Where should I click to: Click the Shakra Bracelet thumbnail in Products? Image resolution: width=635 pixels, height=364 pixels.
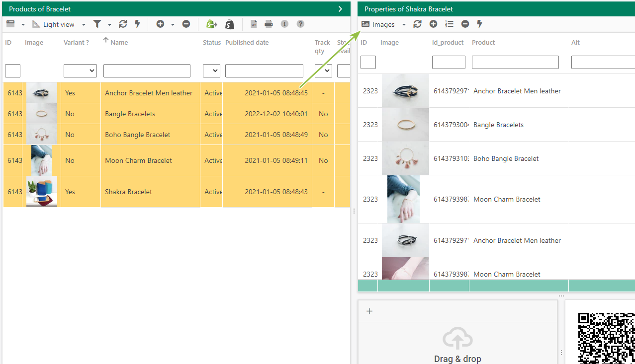click(x=42, y=192)
